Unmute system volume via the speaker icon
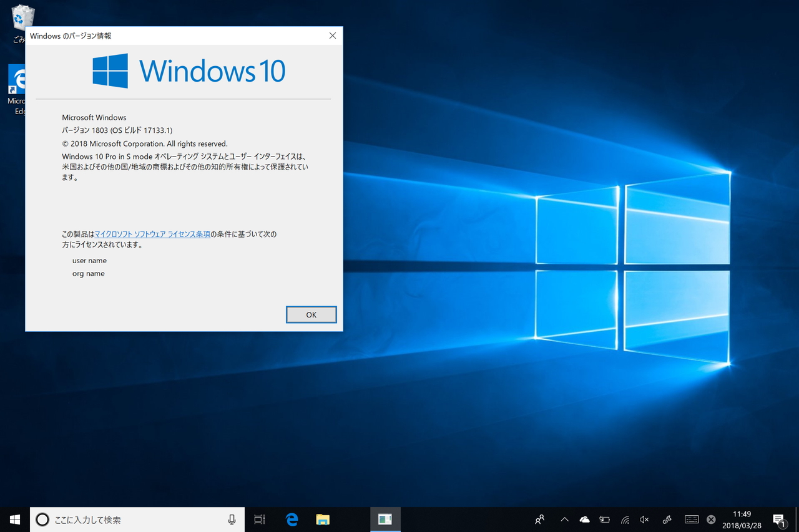799x532 pixels. tap(644, 519)
